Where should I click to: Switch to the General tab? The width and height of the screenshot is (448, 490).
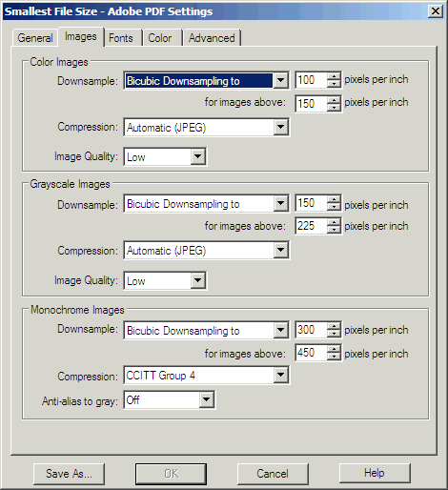[35, 38]
